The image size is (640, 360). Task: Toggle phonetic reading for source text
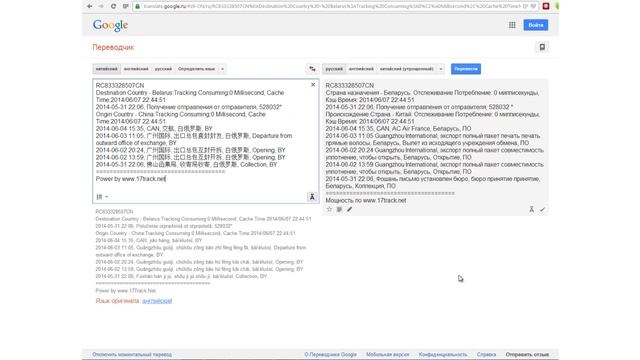(312, 197)
